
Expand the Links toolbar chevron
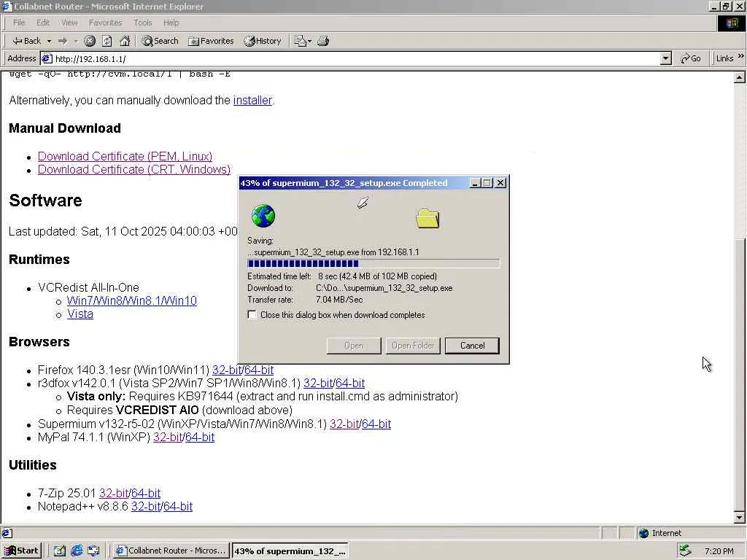pos(741,55)
